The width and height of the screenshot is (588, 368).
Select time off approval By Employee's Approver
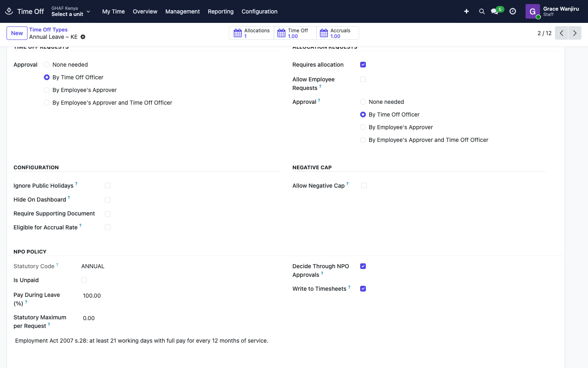click(x=47, y=90)
